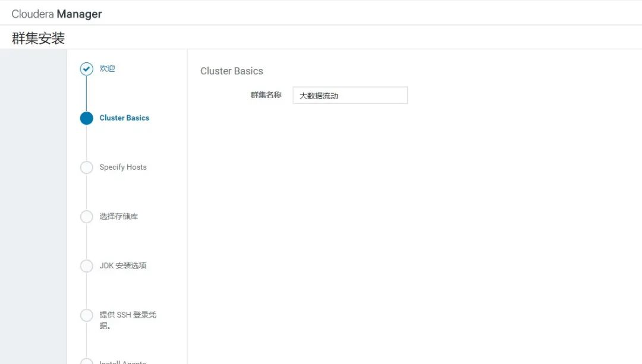Click the cluster name input containing 大数据流动
This screenshot has height=364, width=642.
(x=350, y=95)
